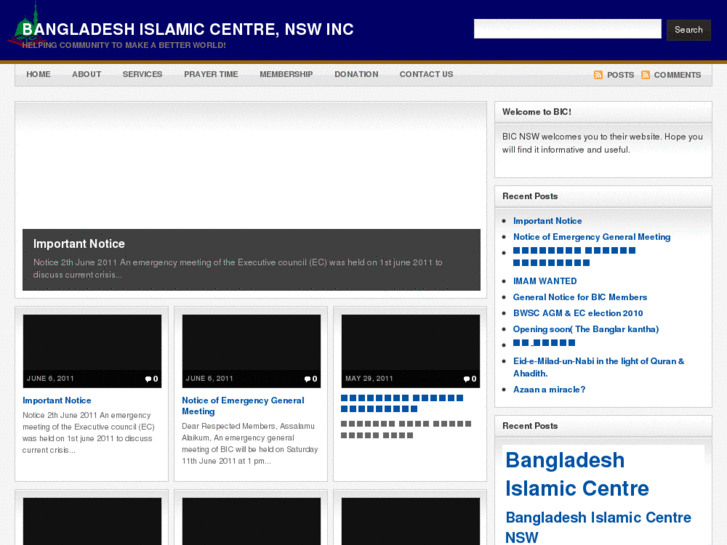The width and height of the screenshot is (727, 545).
Task: Click the Search button
Action: [689, 30]
